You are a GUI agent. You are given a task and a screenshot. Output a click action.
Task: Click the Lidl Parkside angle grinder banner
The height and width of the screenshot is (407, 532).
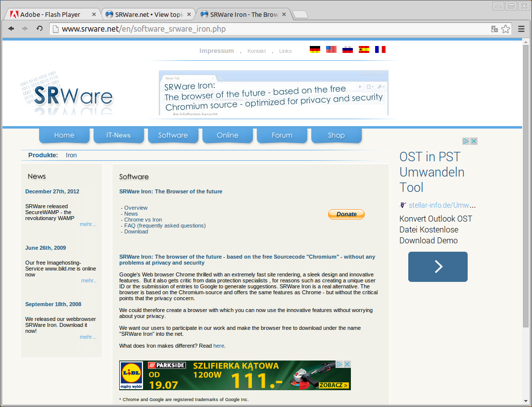(235, 375)
